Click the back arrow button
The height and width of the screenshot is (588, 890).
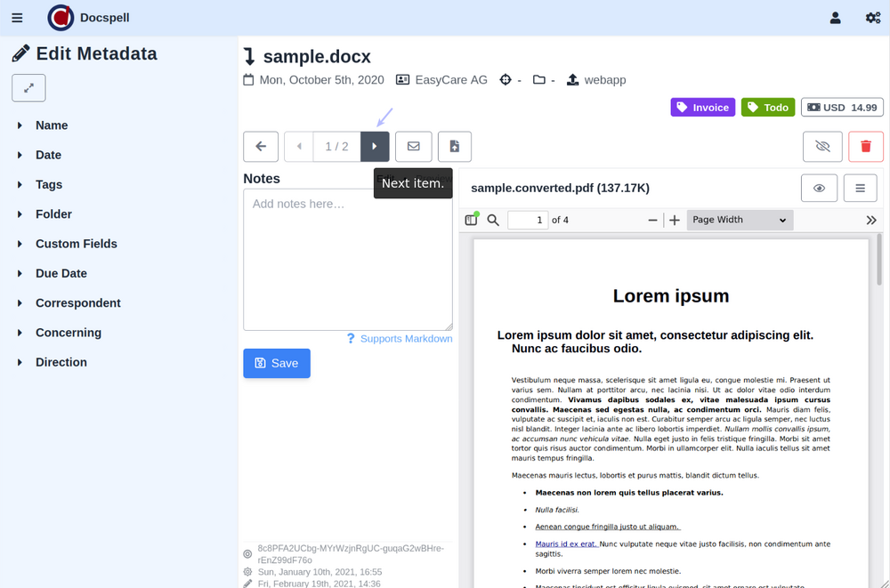pos(261,147)
